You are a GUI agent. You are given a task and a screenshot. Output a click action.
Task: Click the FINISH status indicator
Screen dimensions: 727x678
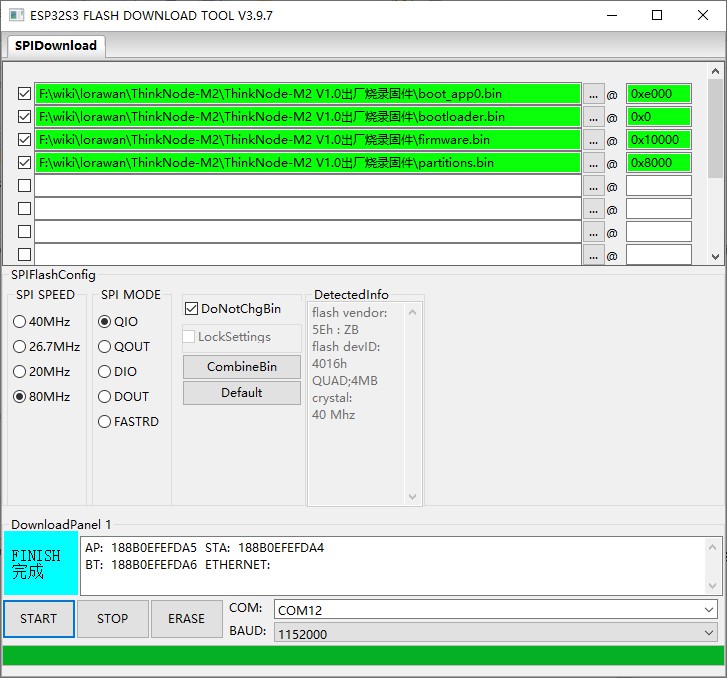click(x=41, y=563)
